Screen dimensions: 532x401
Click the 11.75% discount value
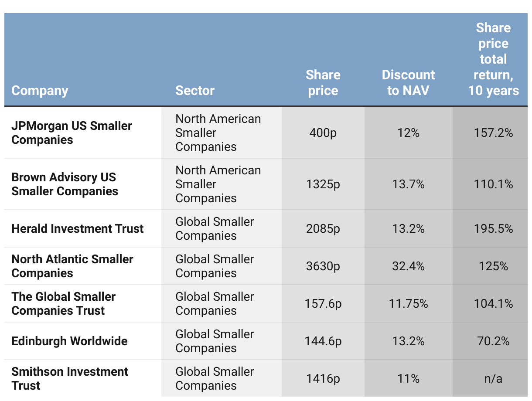(409, 304)
